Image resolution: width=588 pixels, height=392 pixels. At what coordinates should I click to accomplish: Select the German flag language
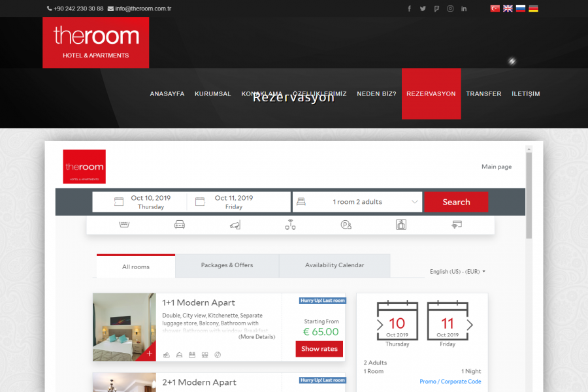(x=533, y=8)
